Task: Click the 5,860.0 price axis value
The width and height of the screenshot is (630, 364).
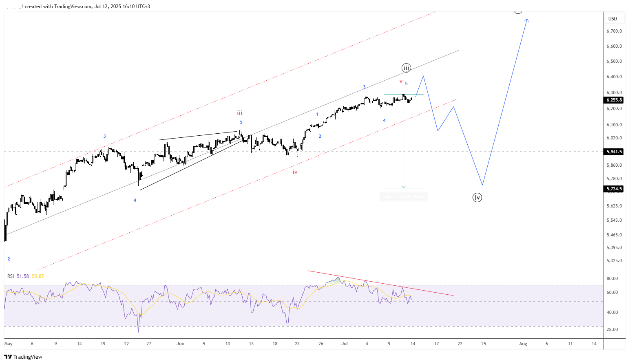Action: 614,165
